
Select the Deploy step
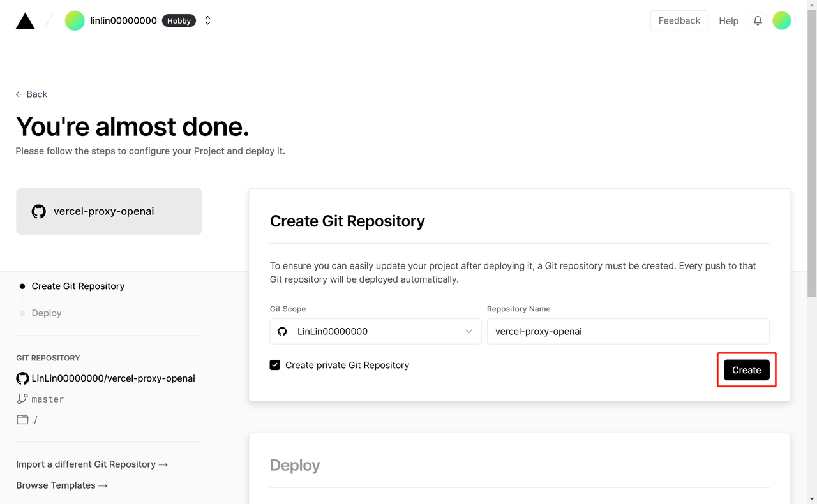click(47, 313)
